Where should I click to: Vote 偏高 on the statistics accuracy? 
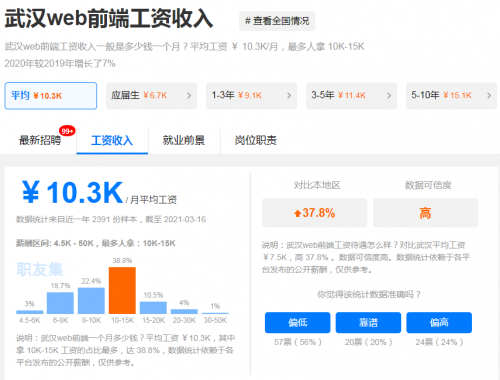(x=439, y=322)
